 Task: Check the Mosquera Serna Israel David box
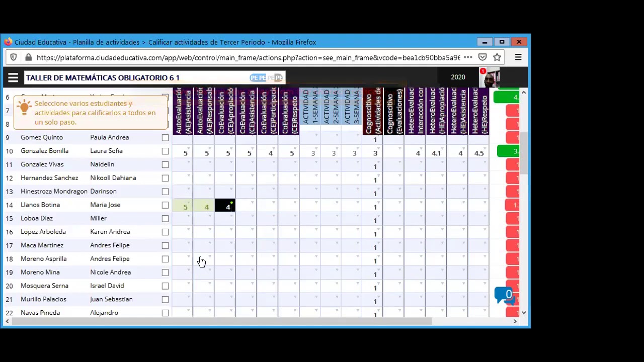pos(165,286)
